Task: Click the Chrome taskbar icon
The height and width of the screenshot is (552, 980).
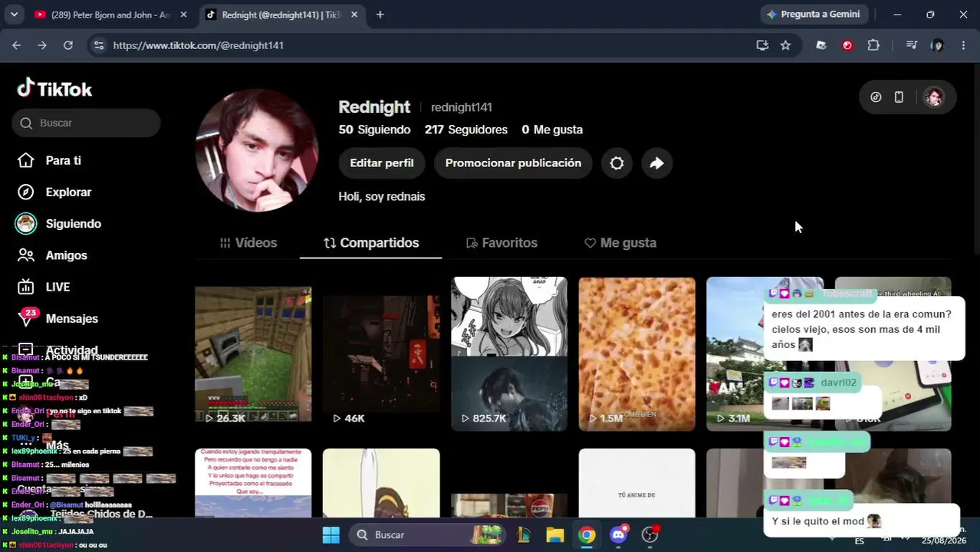Action: (587, 534)
